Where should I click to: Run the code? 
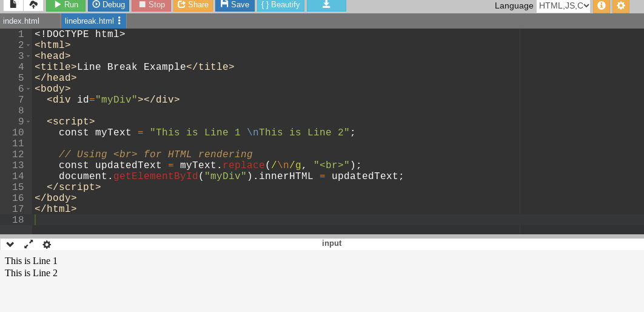pyautogui.click(x=65, y=5)
